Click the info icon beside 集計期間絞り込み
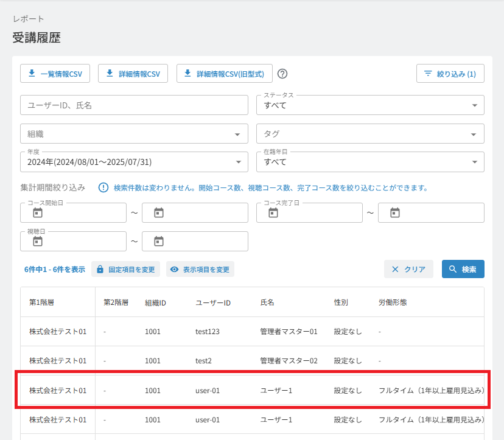The height and width of the screenshot is (440, 504). tap(103, 187)
